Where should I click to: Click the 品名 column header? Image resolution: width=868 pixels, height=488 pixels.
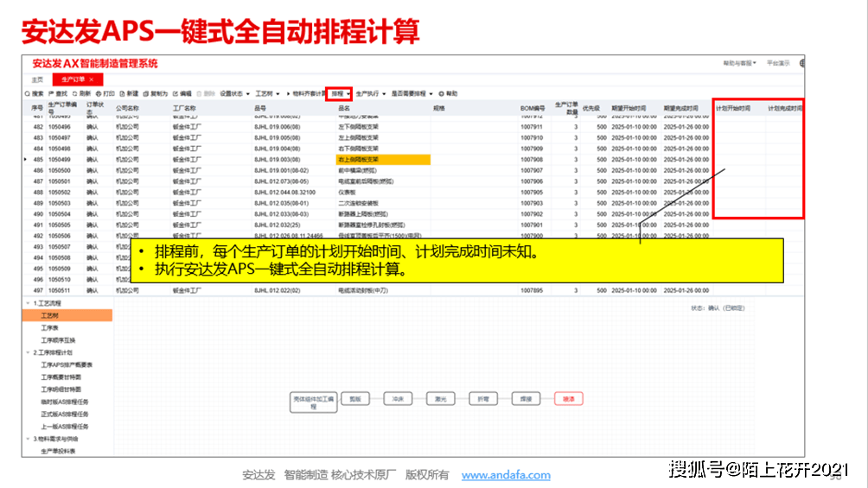(344, 109)
